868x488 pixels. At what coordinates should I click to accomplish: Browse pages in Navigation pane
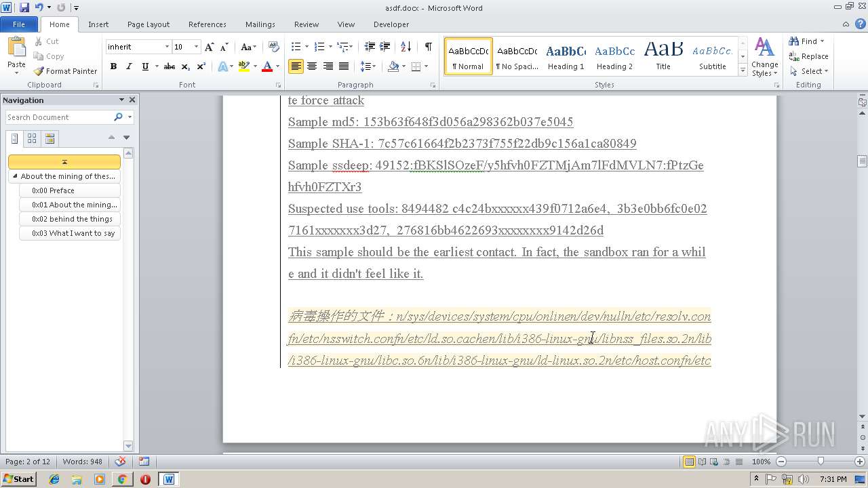click(x=32, y=138)
